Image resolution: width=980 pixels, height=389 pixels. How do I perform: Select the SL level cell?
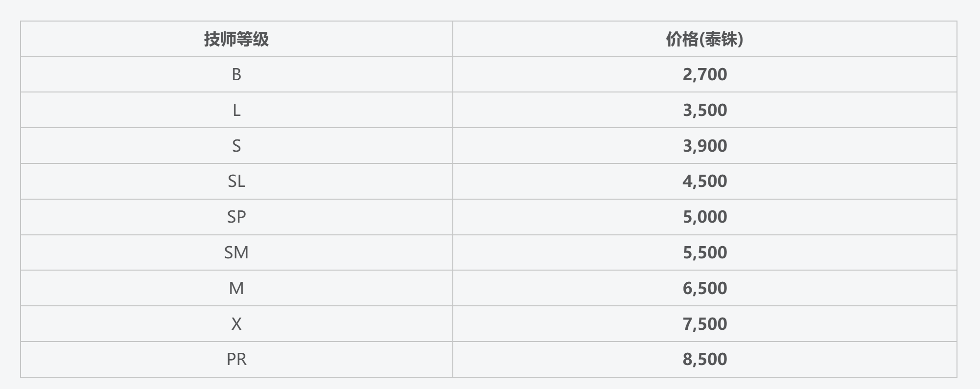(236, 181)
